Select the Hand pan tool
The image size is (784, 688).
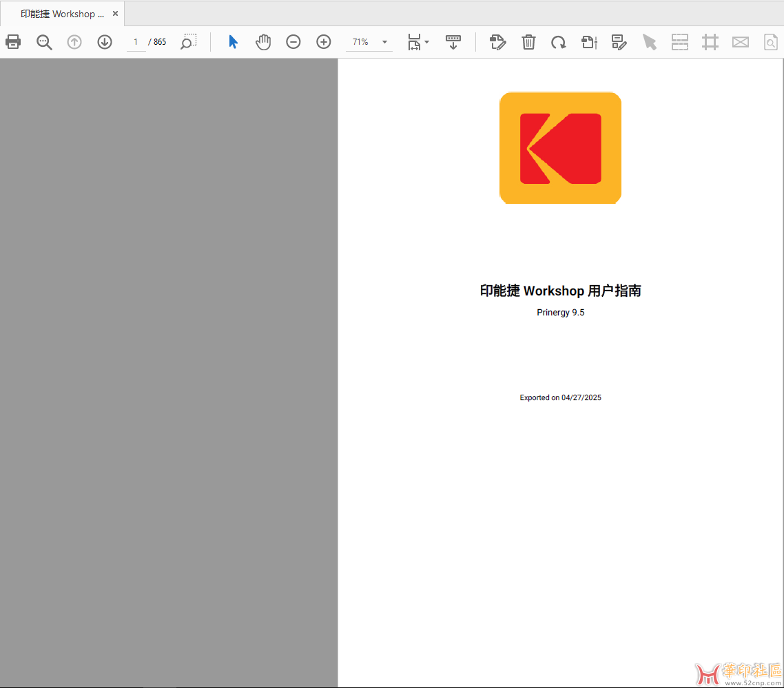coord(263,42)
